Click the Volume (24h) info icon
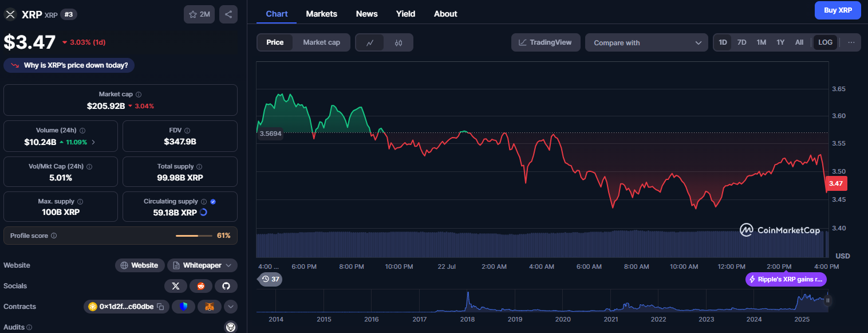The width and height of the screenshot is (868, 333). [x=82, y=130]
